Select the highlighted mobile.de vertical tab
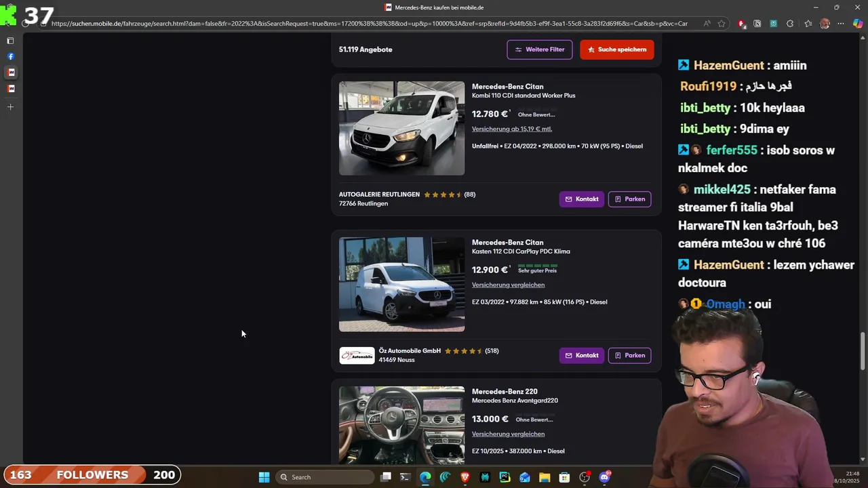The height and width of the screenshot is (488, 868). [x=11, y=73]
